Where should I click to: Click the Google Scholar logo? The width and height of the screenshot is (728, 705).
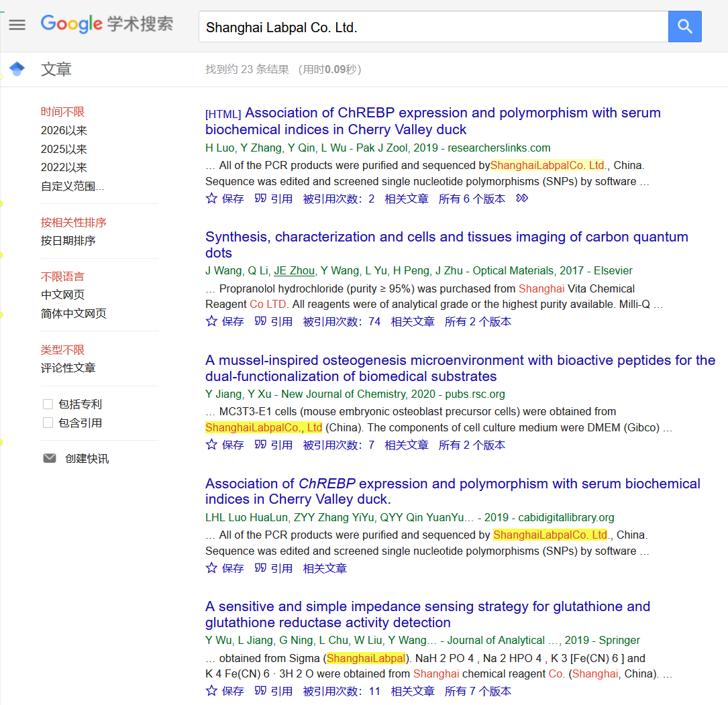pos(107,23)
